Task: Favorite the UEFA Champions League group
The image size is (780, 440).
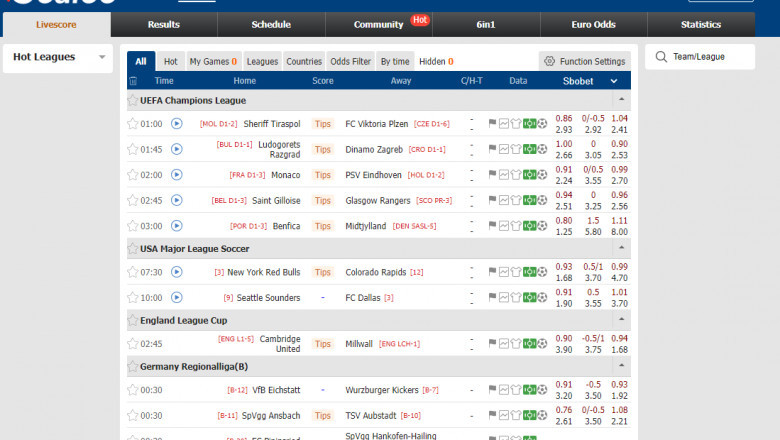Action: (132, 100)
